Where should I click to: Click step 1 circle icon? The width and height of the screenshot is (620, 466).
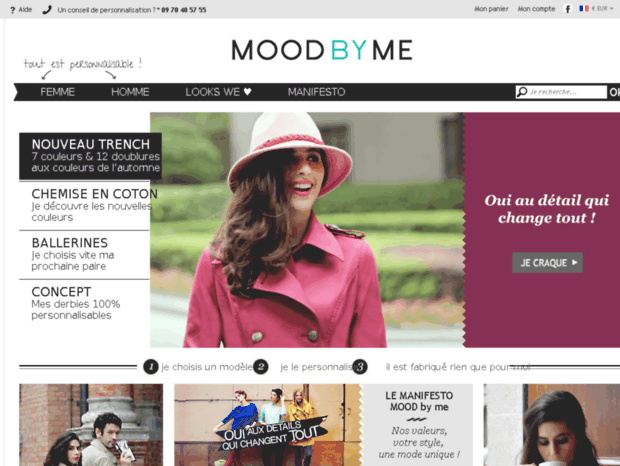(x=151, y=367)
